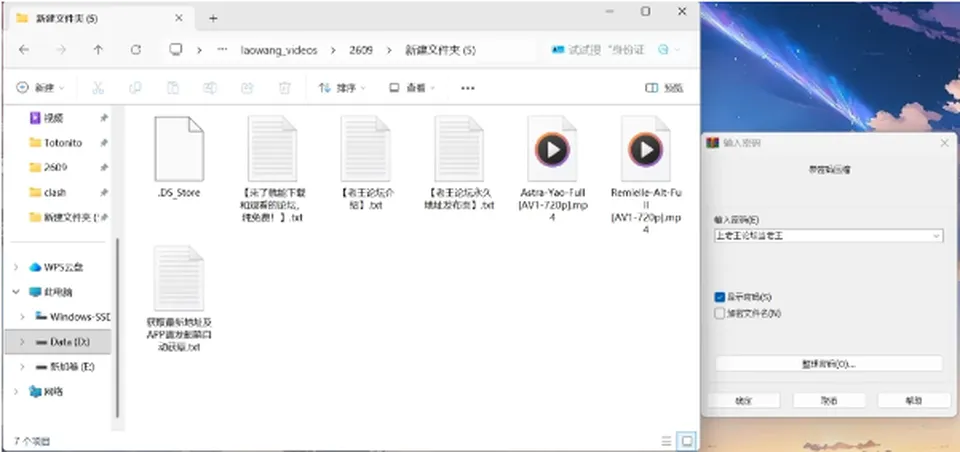This screenshot has height=452, width=960.
Task: Expand the Network tree node
Action: click(x=17, y=391)
